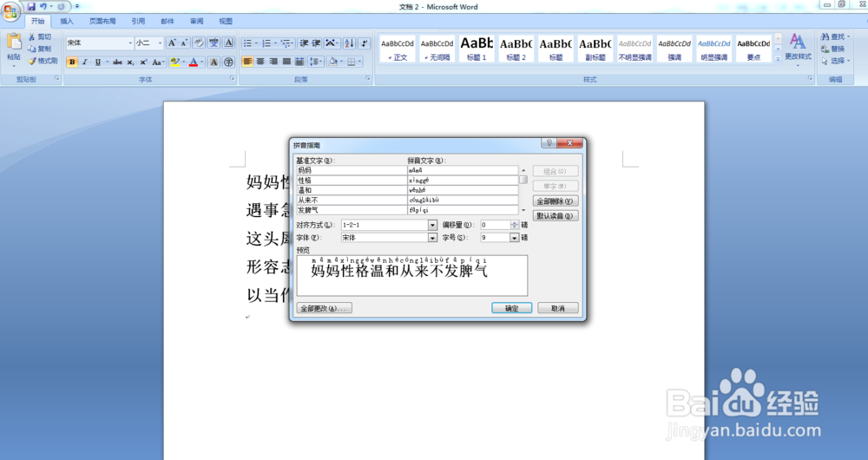Image resolution: width=868 pixels, height=460 pixels.
Task: Toggle Bold formatting
Action: pos(72,62)
